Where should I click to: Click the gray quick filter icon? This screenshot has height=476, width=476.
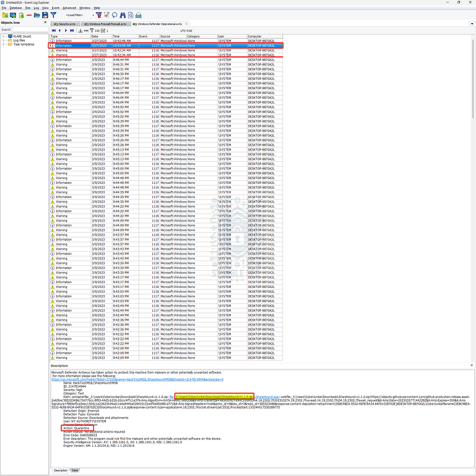tap(107, 15)
